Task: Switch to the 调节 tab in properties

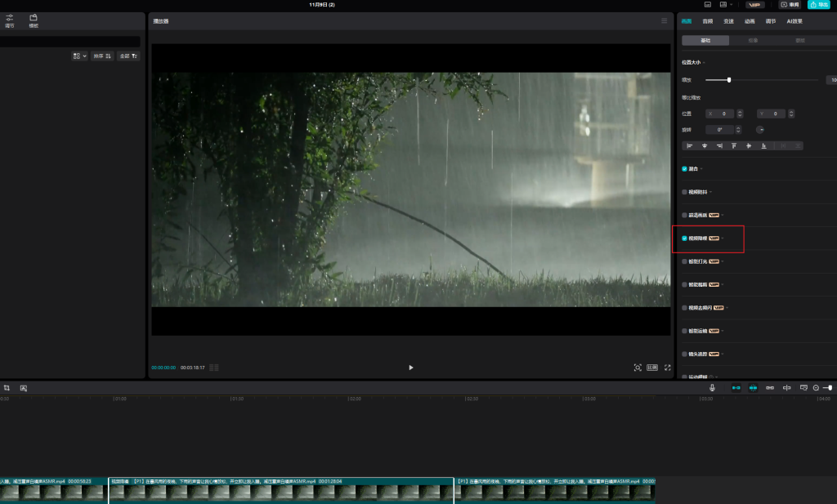Action: [x=770, y=21]
